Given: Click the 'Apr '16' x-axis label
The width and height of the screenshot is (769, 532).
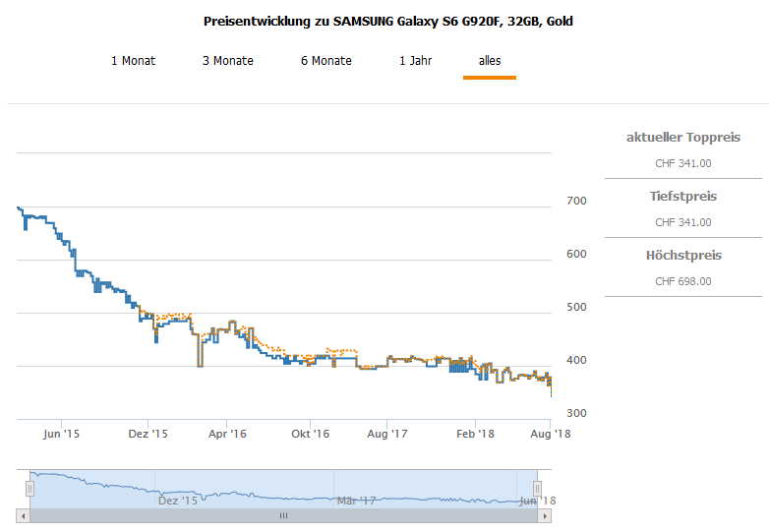Looking at the screenshot, I should pos(228,434).
